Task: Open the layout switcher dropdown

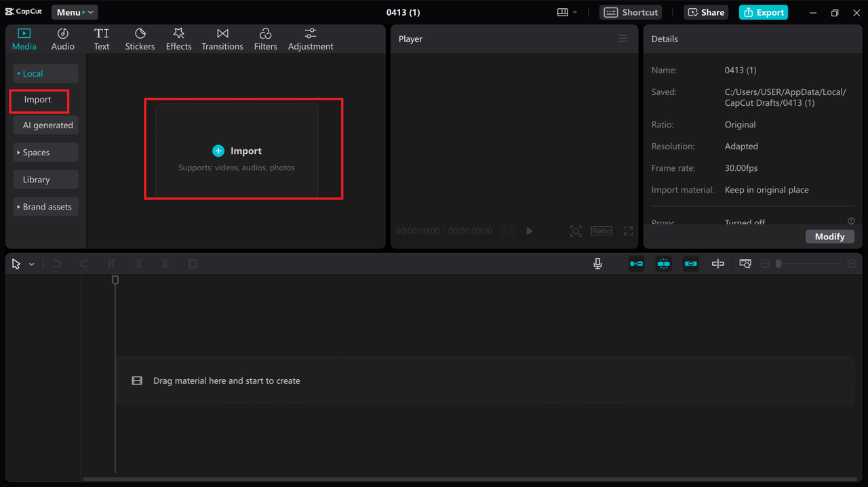Action: pos(567,12)
